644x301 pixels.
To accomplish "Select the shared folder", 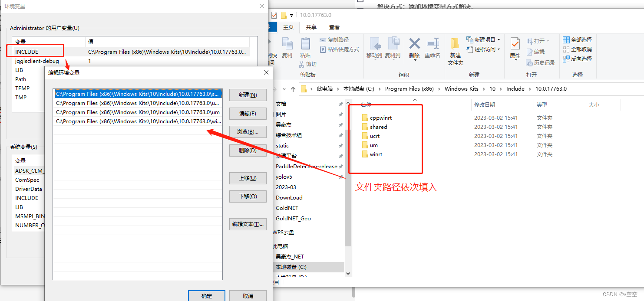I will tap(378, 127).
